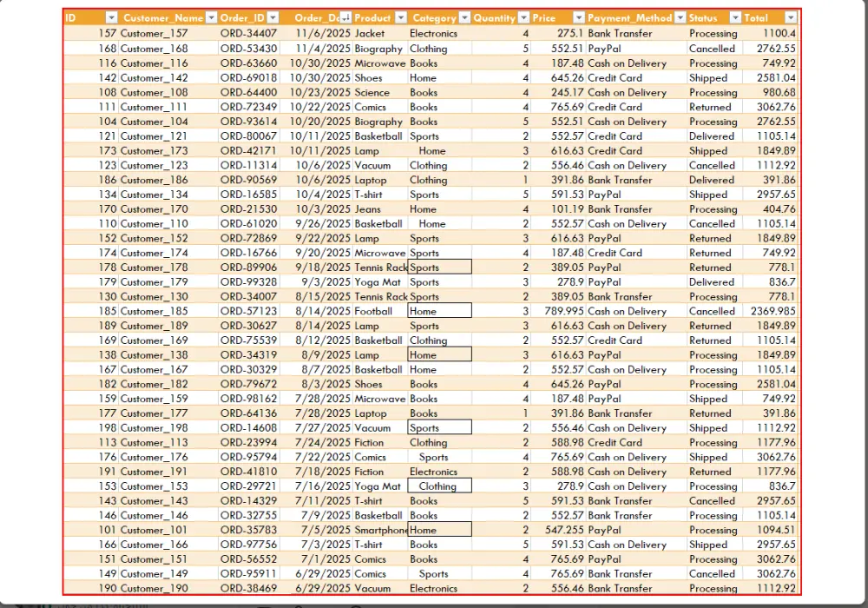This screenshot has height=608, width=868.
Task: Click the 275.1 price cell
Action: (x=557, y=33)
